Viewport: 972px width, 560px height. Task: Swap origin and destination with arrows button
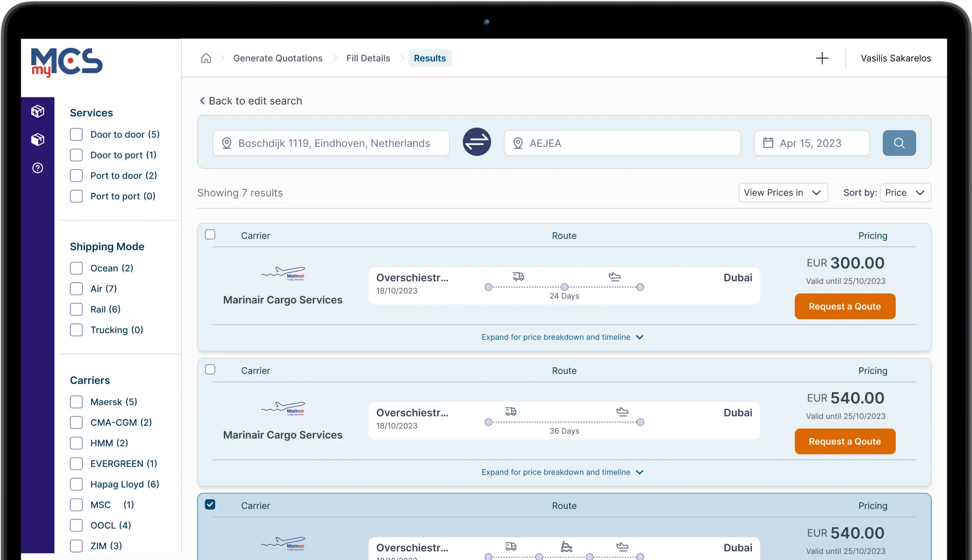point(477,142)
